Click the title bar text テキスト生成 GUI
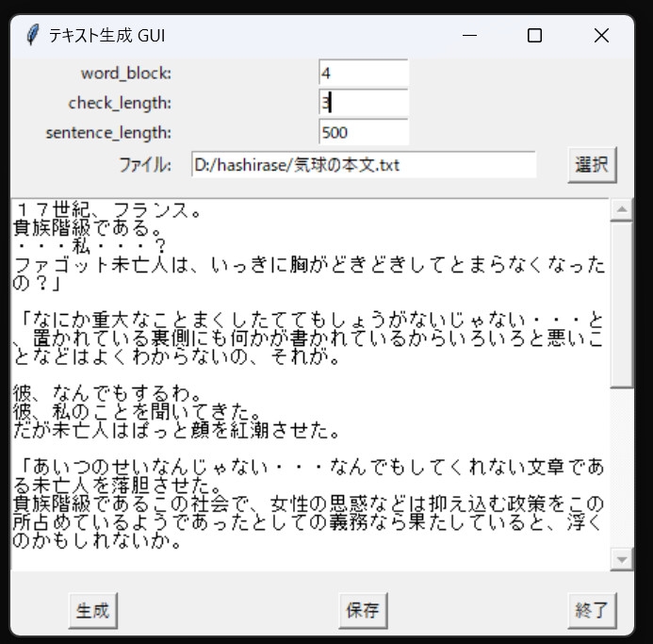This screenshot has height=644, width=653. click(x=107, y=36)
